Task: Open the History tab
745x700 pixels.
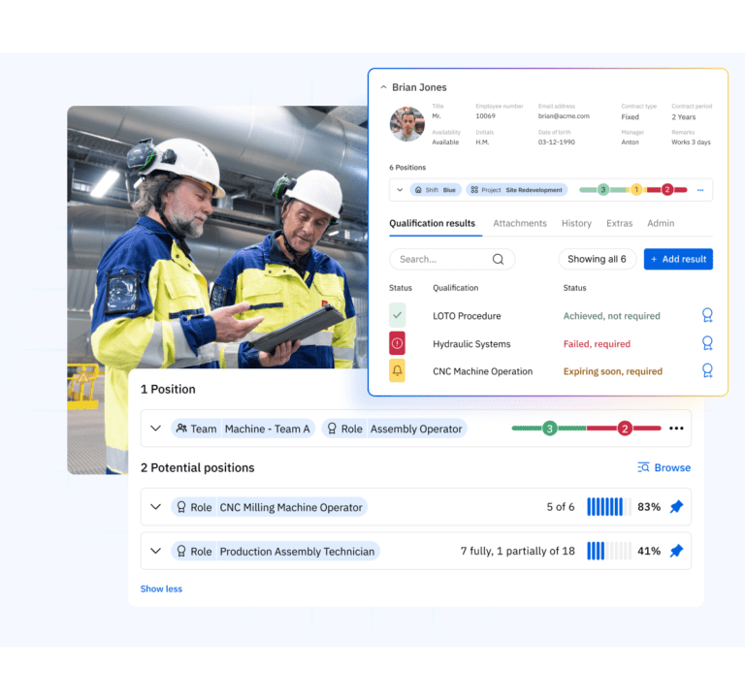Action: point(576,223)
